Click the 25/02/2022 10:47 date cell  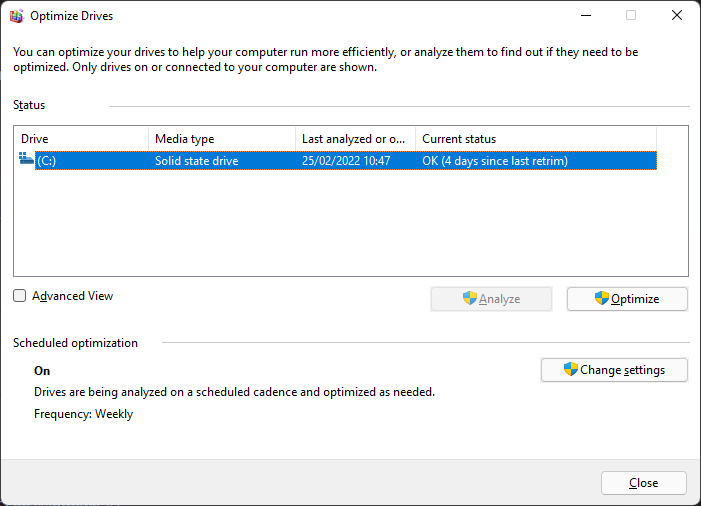click(346, 161)
